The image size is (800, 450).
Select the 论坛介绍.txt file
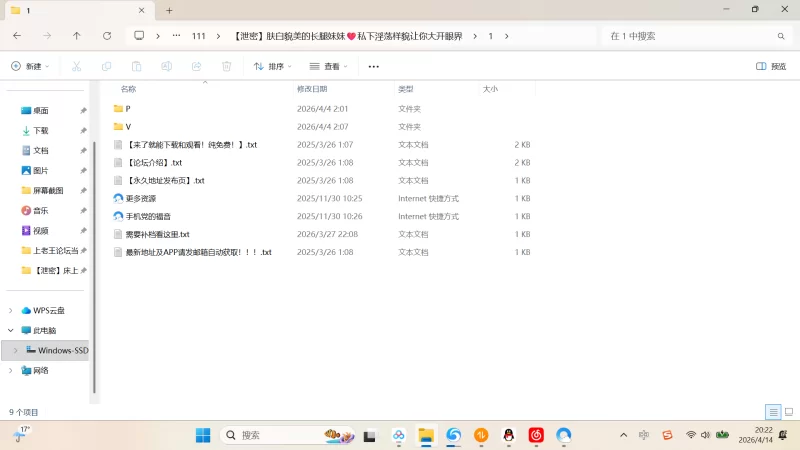154,162
